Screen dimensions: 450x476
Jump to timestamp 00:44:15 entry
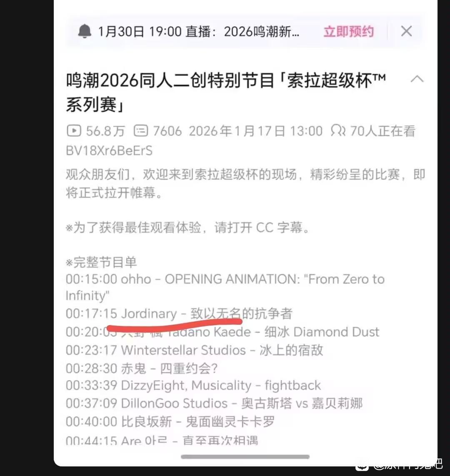(91, 440)
